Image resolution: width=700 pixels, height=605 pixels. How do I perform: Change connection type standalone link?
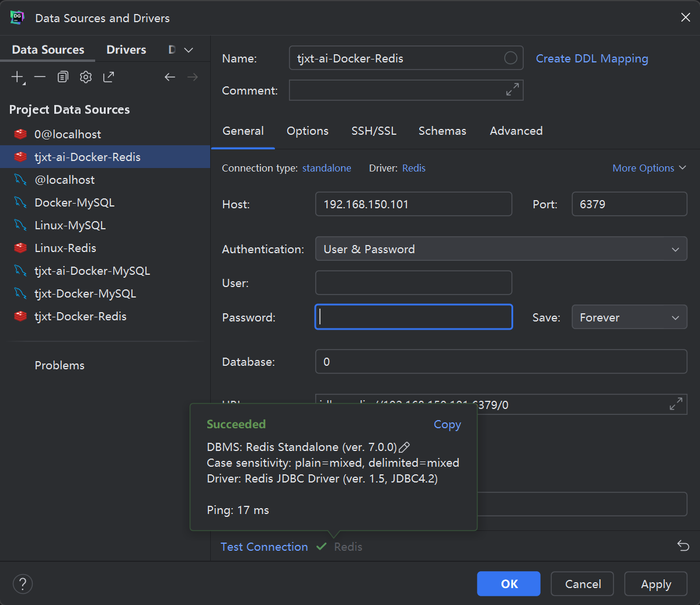point(327,168)
